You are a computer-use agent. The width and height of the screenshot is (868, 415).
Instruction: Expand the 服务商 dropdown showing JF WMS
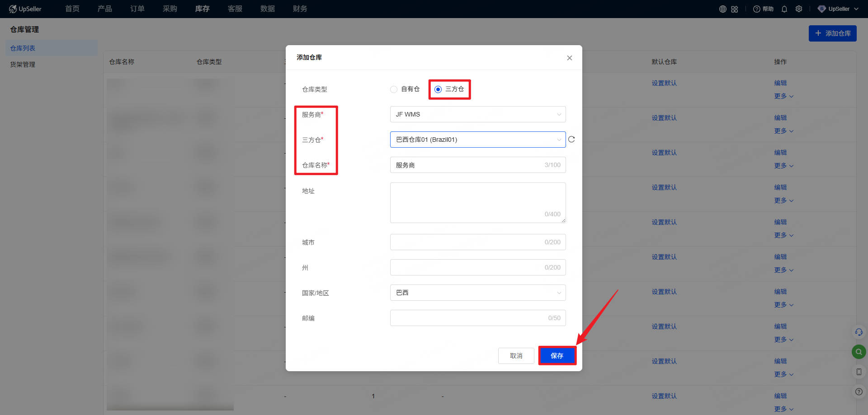477,114
